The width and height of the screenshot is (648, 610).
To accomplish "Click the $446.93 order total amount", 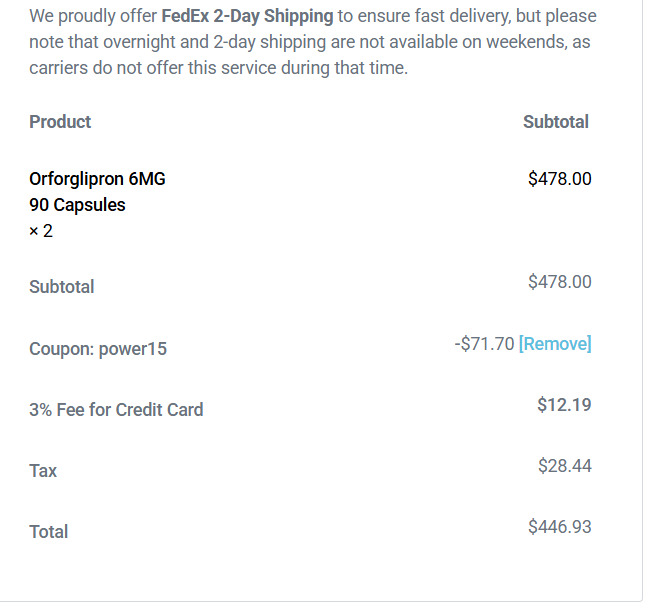I will tap(559, 527).
